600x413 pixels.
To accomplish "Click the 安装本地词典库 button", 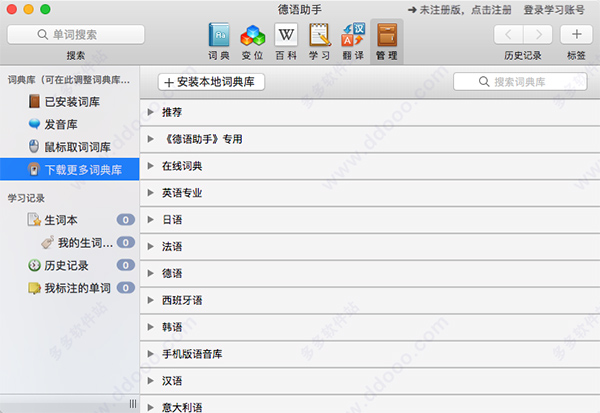I will click(x=211, y=82).
